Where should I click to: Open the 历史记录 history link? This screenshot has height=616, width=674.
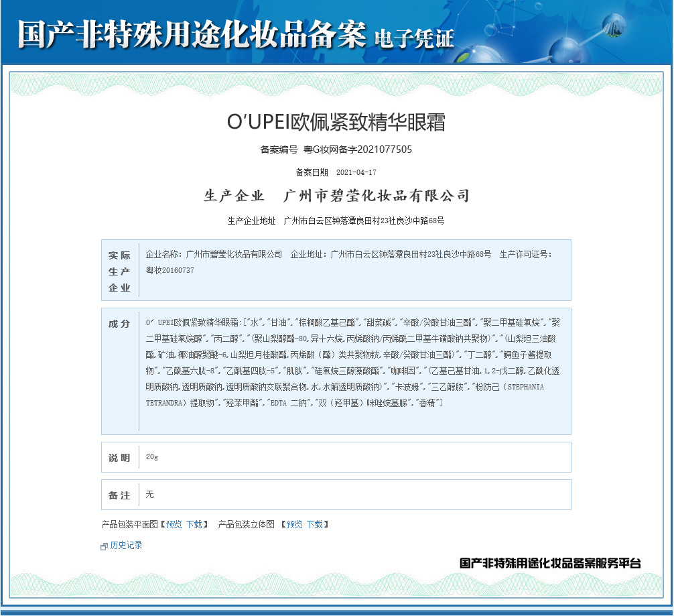pyautogui.click(x=126, y=546)
